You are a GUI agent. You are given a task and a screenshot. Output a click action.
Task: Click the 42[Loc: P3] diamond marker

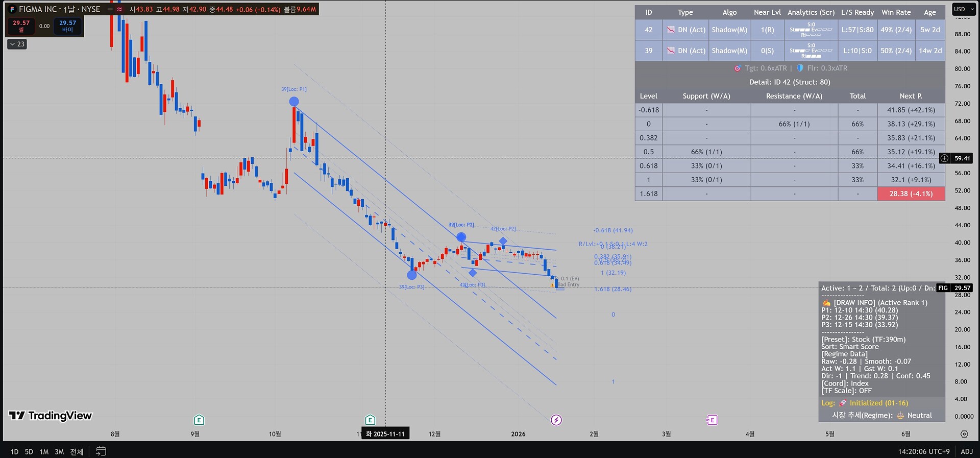pos(473,273)
